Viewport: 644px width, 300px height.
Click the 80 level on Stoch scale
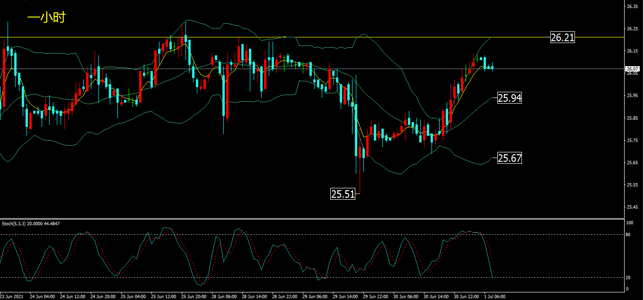628,234
